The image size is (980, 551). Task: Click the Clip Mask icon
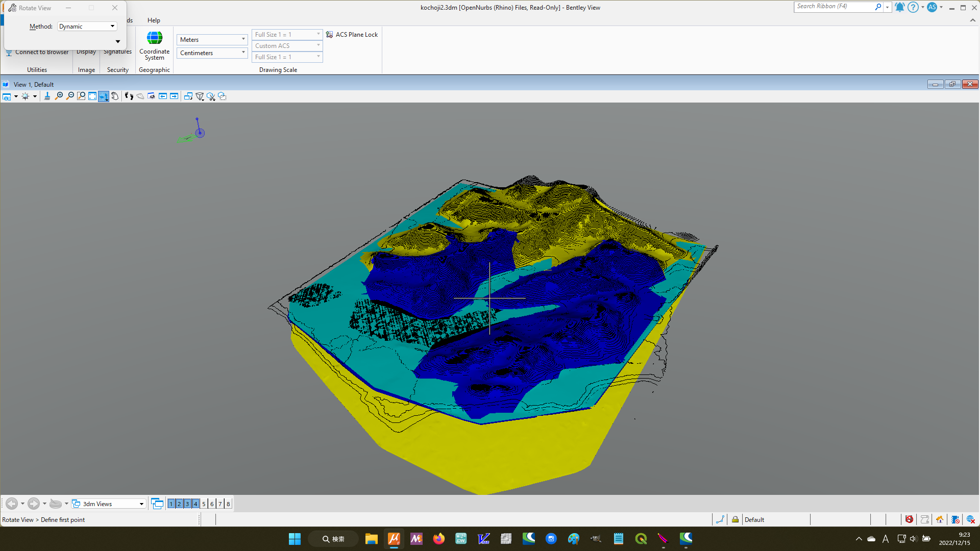click(x=222, y=96)
